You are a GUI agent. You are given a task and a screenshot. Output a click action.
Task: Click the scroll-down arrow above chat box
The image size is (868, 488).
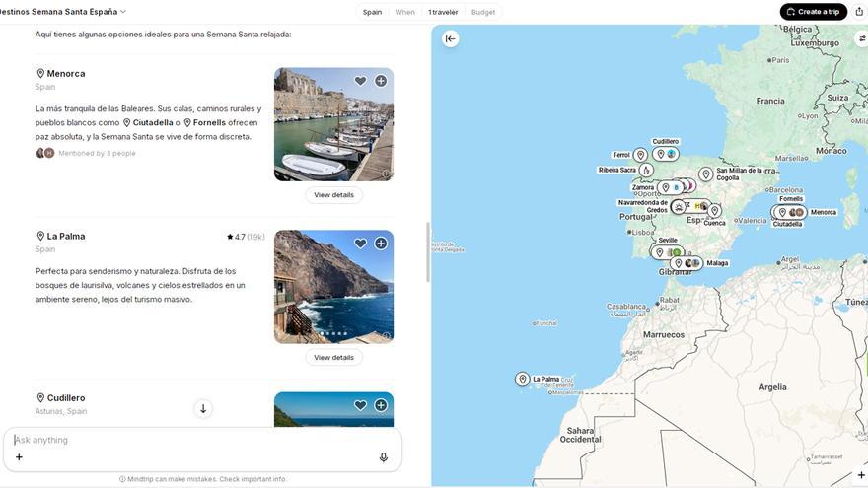click(x=203, y=408)
